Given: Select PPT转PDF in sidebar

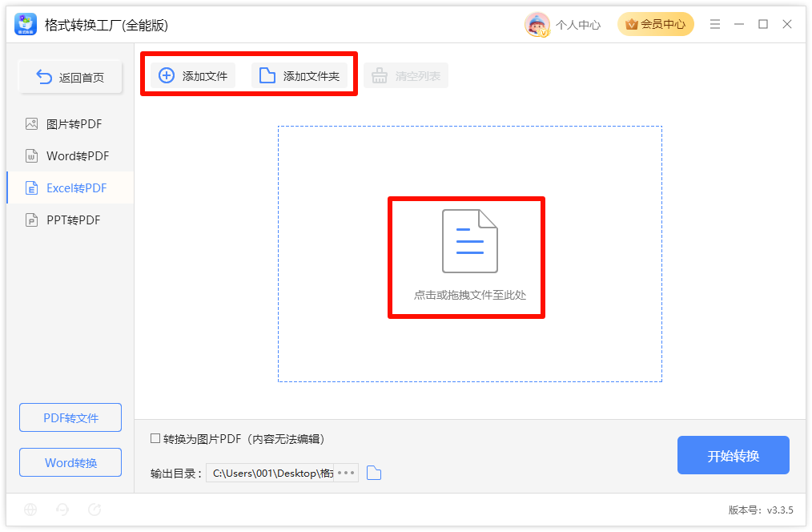Looking at the screenshot, I should coord(70,220).
